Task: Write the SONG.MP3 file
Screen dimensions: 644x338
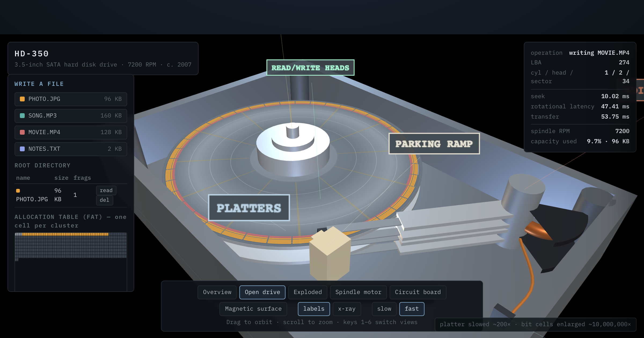Action: click(x=71, y=116)
